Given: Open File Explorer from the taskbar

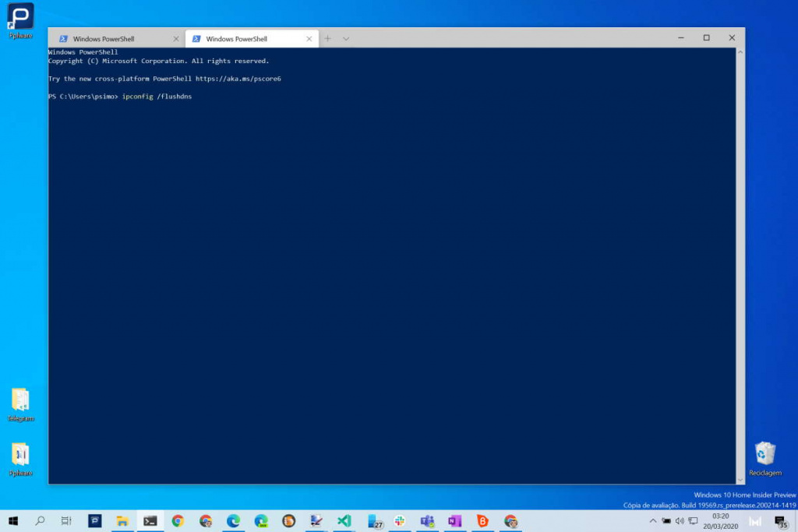Looking at the screenshot, I should (122, 521).
